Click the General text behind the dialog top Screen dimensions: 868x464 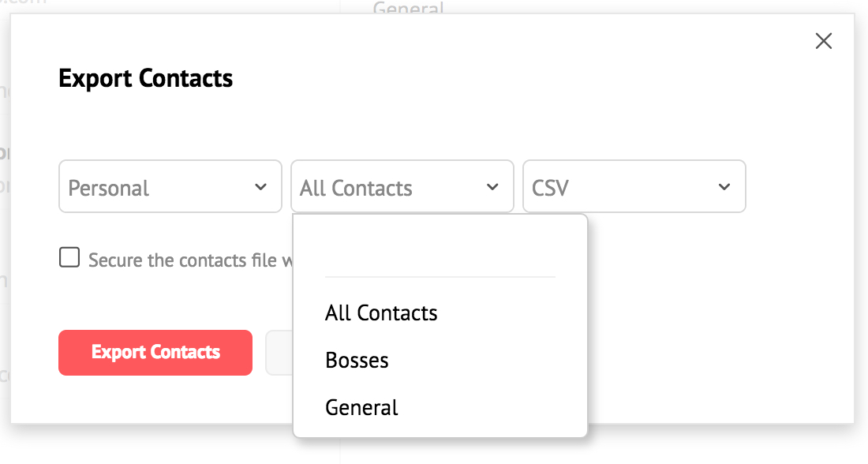click(408, 8)
